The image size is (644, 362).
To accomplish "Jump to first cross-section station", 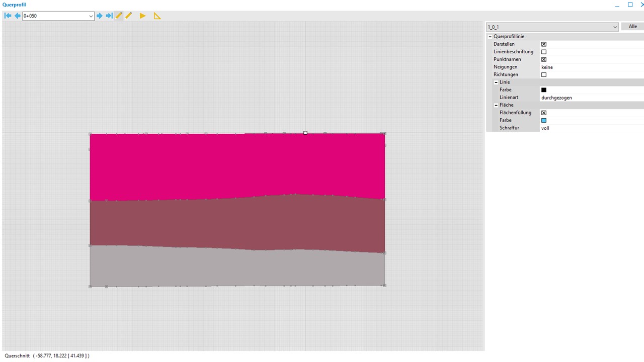I will click(8, 16).
